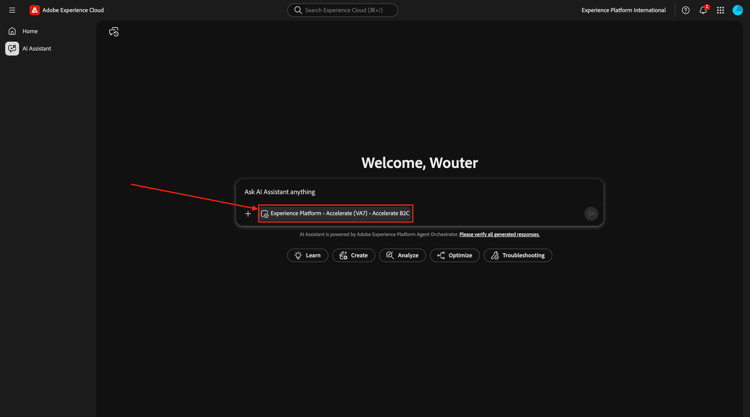Click the Welcome, Wouter heading
The height and width of the screenshot is (417, 750).
[x=419, y=163]
